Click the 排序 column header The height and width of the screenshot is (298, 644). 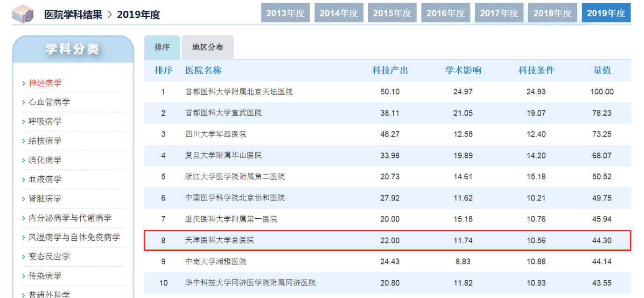(163, 70)
